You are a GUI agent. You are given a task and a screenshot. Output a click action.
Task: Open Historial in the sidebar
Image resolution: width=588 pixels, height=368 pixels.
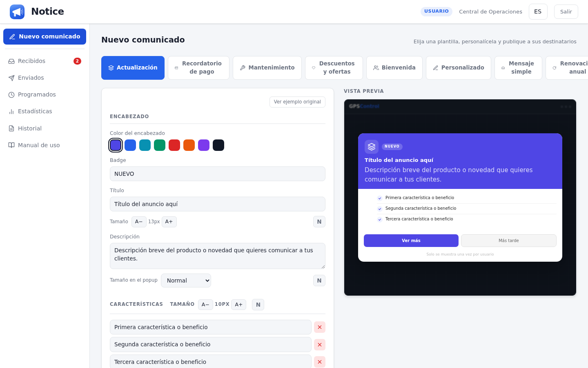tap(45, 128)
